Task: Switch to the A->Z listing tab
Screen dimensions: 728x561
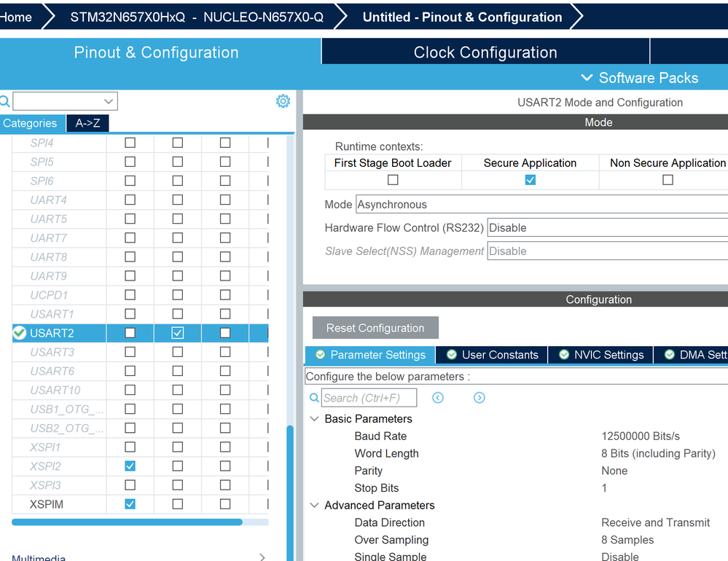Action: [87, 123]
